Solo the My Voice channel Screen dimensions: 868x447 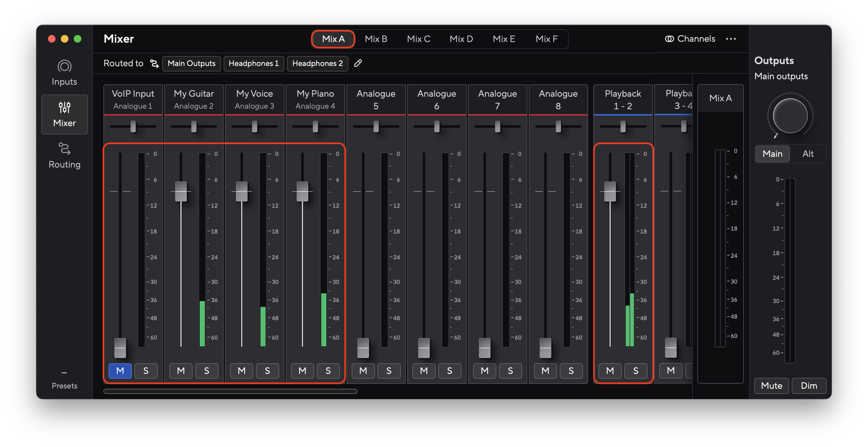[x=267, y=371]
